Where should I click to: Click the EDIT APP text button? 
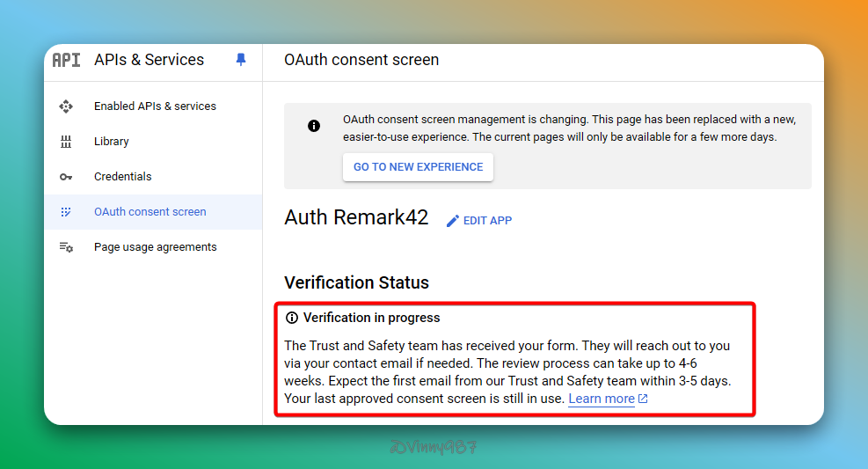[x=487, y=221]
